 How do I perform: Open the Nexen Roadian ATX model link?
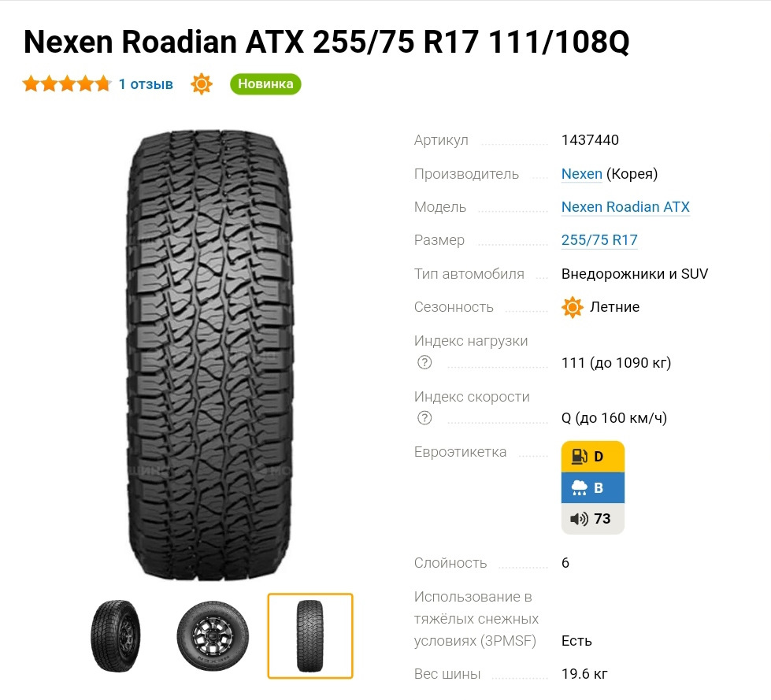625,207
